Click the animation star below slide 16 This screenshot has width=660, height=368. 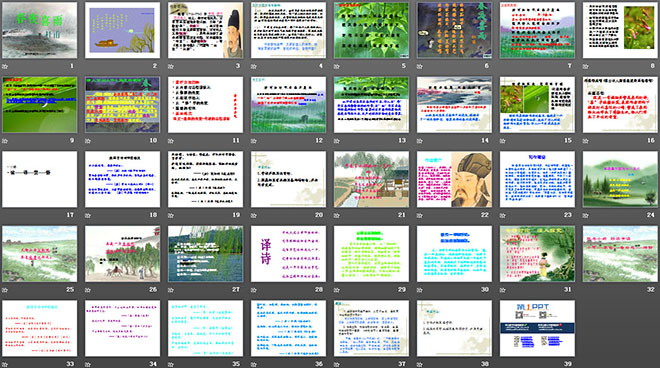coord(585,141)
